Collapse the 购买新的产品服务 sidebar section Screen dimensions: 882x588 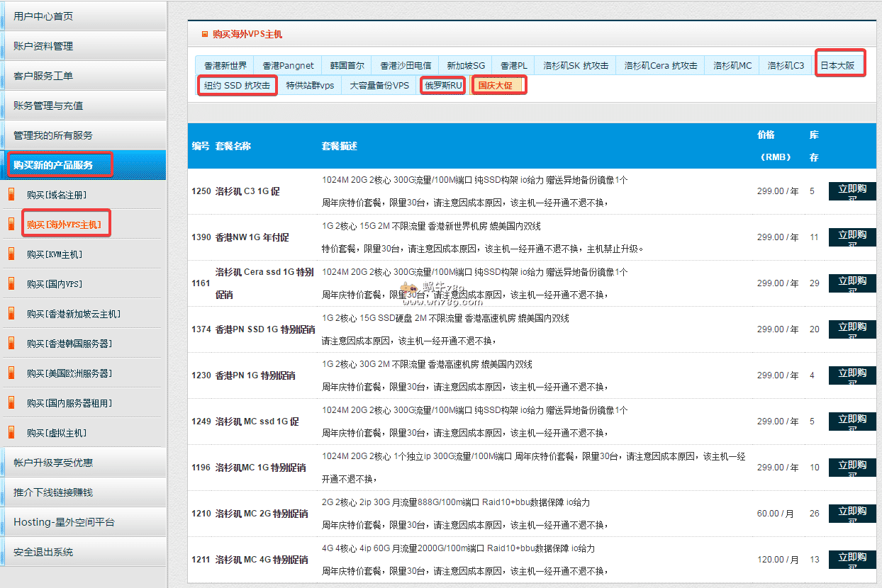coord(53,165)
